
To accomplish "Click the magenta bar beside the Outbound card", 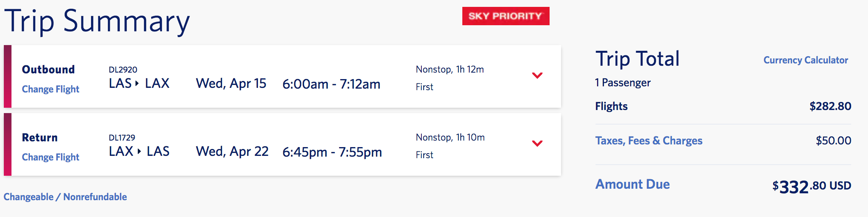I will pyautogui.click(x=8, y=76).
